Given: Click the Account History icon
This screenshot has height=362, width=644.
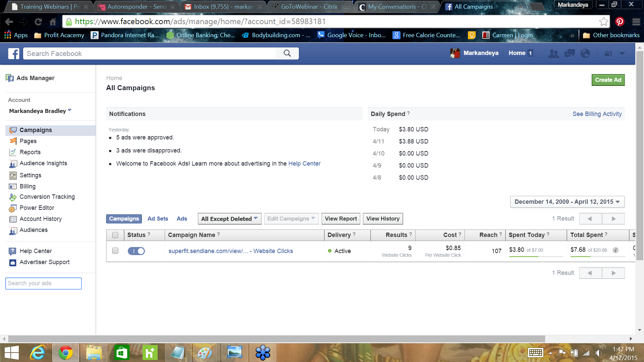Looking at the screenshot, I should coord(13,219).
